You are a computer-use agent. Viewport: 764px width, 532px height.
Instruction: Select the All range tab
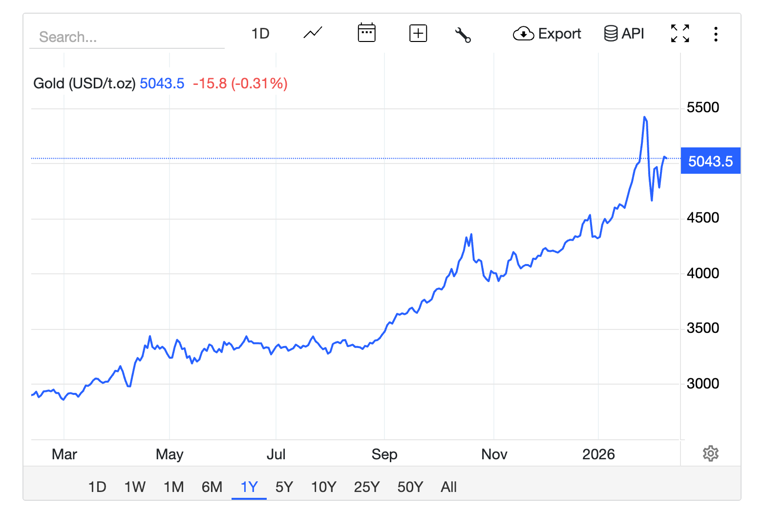pos(448,487)
